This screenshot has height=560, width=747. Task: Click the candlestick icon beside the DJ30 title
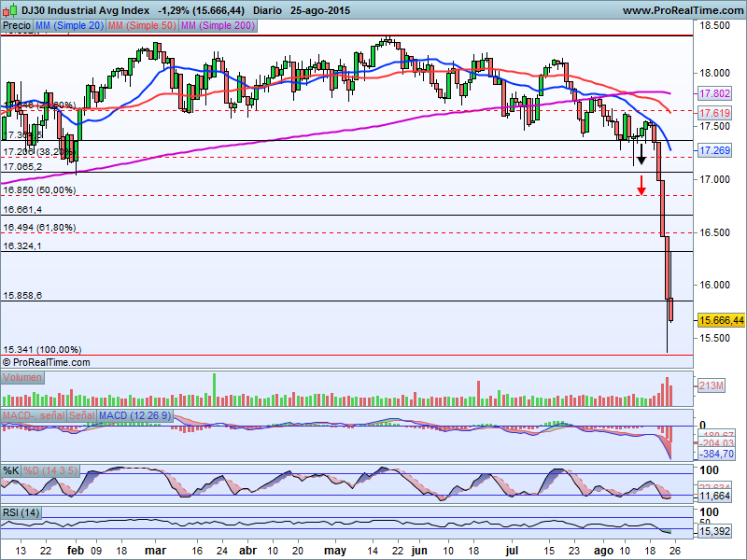click(9, 10)
